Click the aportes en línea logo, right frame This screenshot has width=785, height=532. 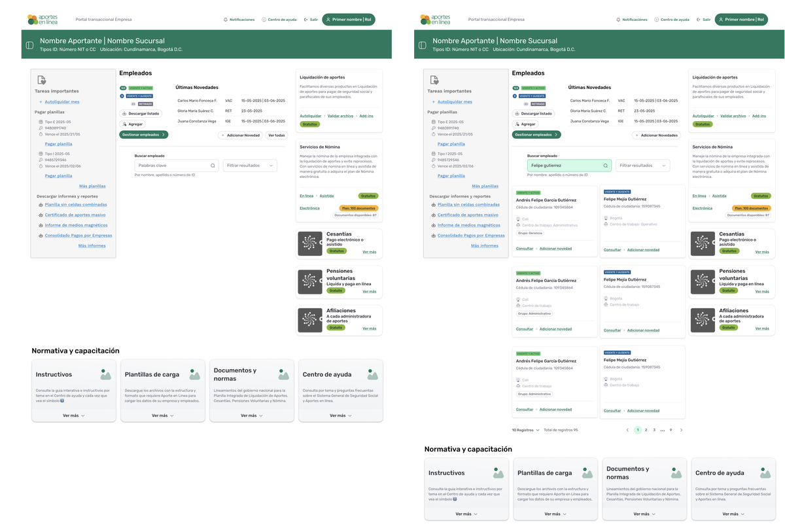coord(435,20)
